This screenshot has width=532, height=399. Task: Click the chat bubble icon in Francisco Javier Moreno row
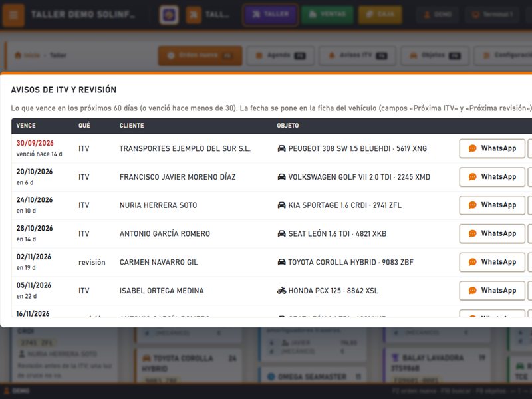472,177
